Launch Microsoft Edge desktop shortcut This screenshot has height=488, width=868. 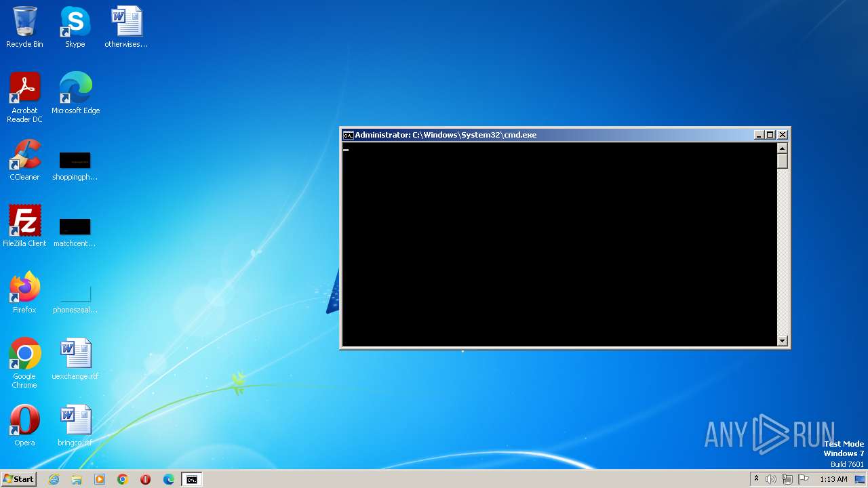pyautogui.click(x=75, y=93)
